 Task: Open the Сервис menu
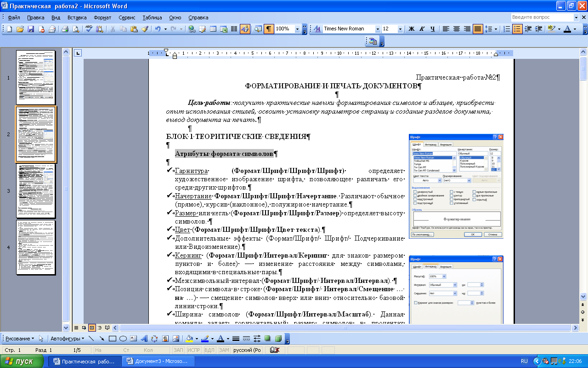coord(127,17)
